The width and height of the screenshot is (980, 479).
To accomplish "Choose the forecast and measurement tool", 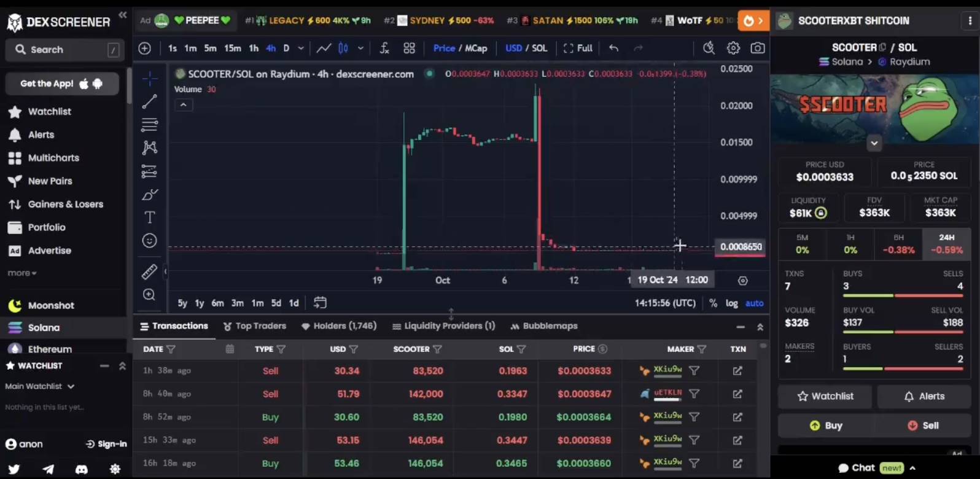I will (149, 171).
